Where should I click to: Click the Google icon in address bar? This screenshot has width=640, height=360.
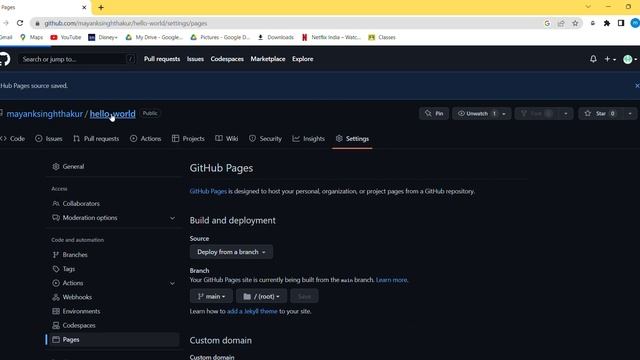coord(547,23)
